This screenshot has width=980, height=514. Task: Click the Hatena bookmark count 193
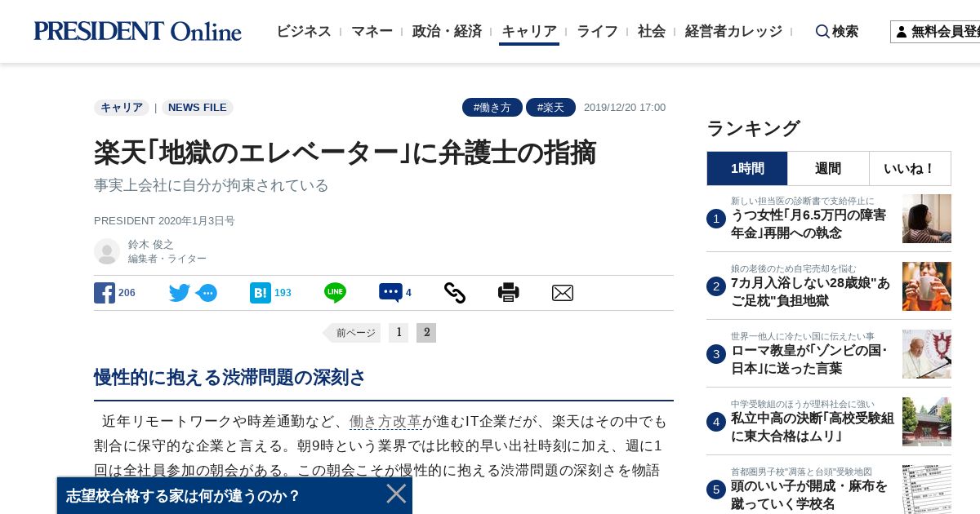pyautogui.click(x=283, y=293)
